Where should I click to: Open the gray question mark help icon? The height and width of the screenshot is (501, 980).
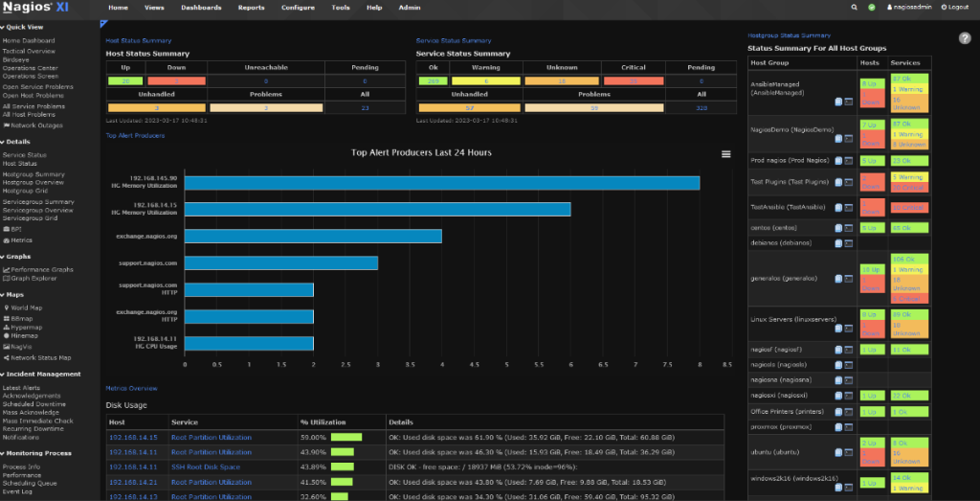point(965,37)
